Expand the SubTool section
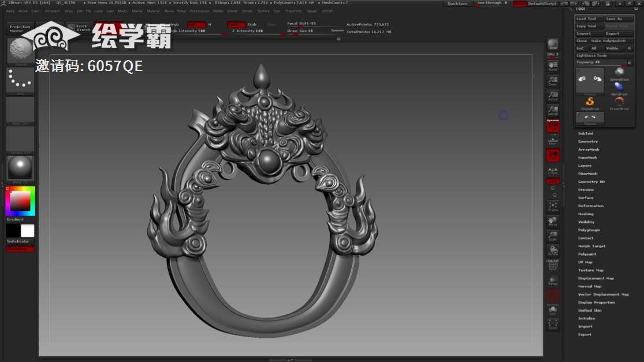644x362 pixels. coord(585,133)
